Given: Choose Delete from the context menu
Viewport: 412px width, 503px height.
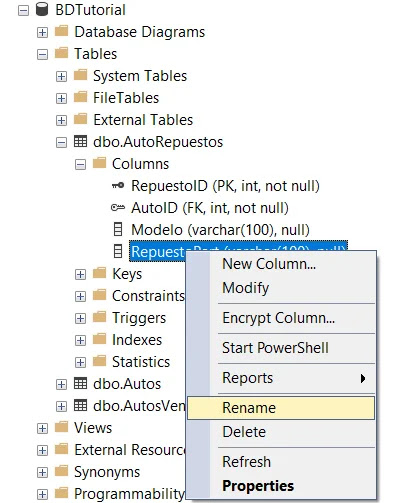Looking at the screenshot, I should pos(281,432).
